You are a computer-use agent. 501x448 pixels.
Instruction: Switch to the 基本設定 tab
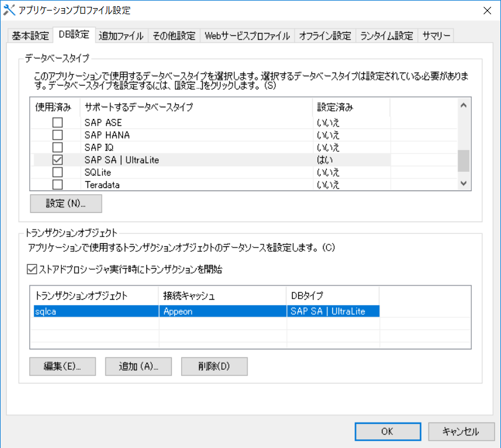(x=30, y=35)
